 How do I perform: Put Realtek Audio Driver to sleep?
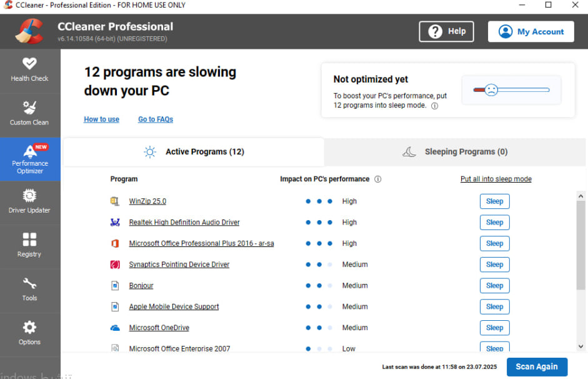tap(495, 223)
